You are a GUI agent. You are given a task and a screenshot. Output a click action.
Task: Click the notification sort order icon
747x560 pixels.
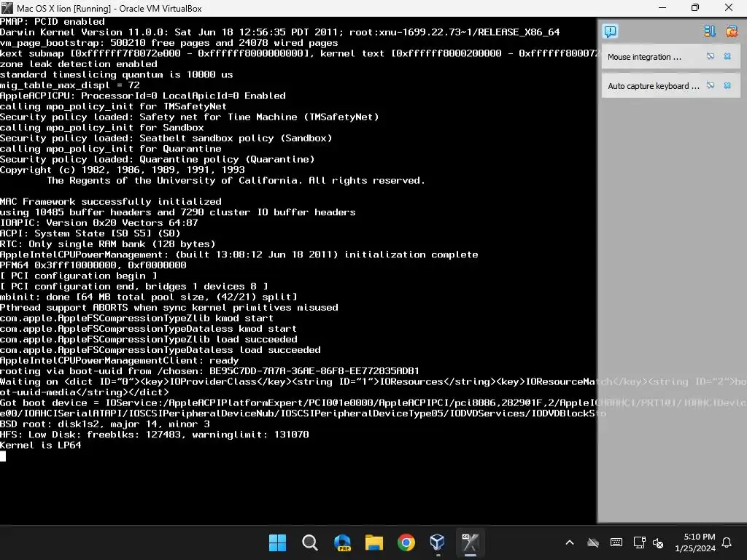(710, 31)
